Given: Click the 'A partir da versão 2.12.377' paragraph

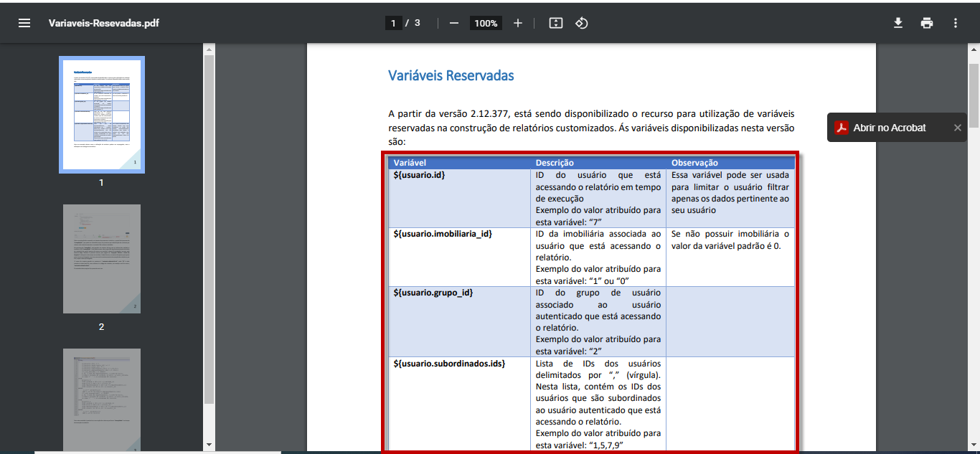Looking at the screenshot, I should [591, 128].
